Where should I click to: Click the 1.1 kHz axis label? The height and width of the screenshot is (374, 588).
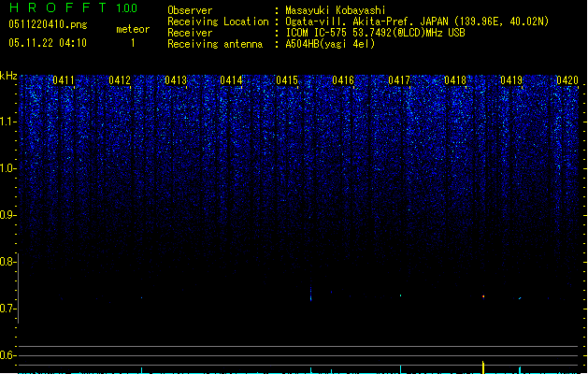[x=7, y=122]
